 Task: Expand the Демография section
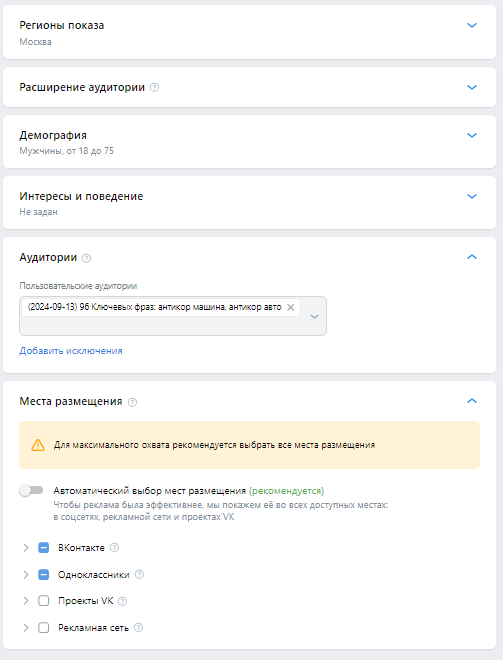click(x=472, y=135)
